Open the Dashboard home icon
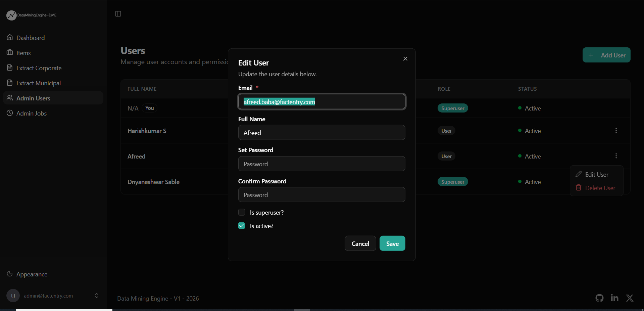The image size is (644, 311). pyautogui.click(x=10, y=37)
